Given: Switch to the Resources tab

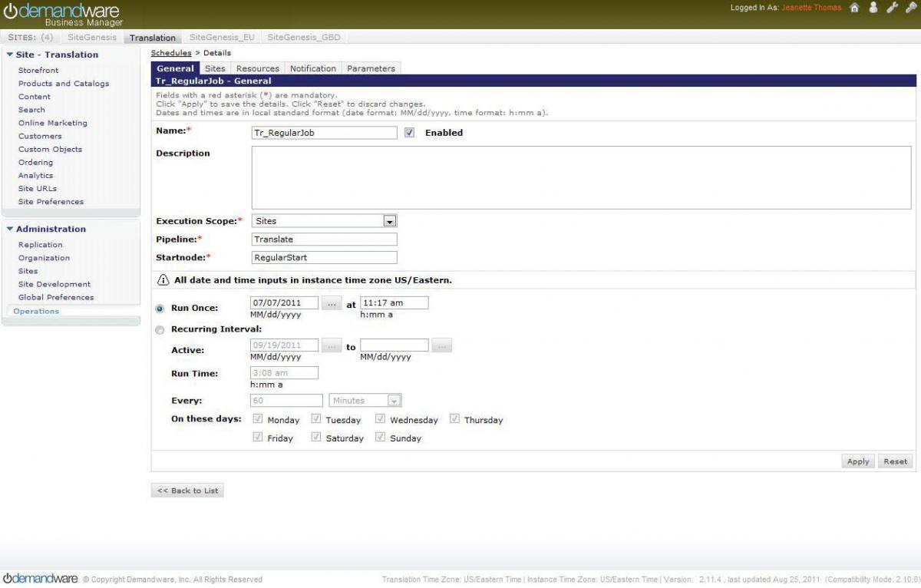Looking at the screenshot, I should tap(258, 68).
